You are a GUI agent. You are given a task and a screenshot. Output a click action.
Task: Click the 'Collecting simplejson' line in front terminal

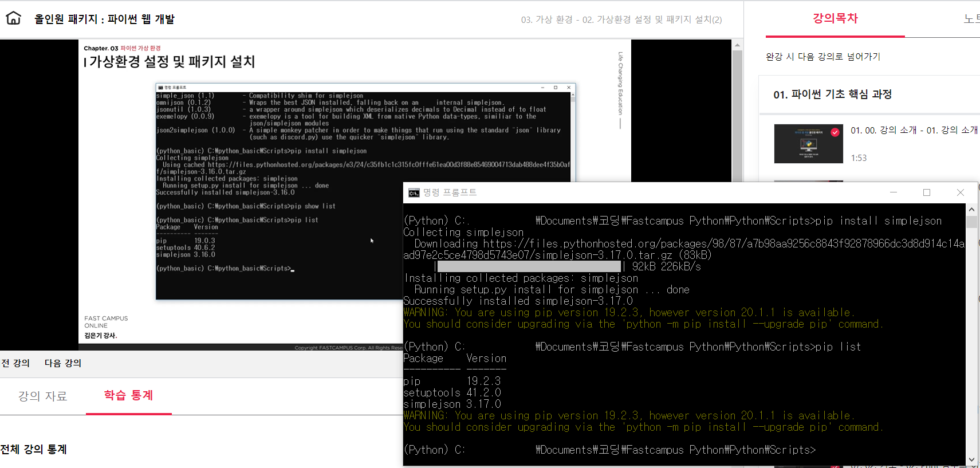463,232
